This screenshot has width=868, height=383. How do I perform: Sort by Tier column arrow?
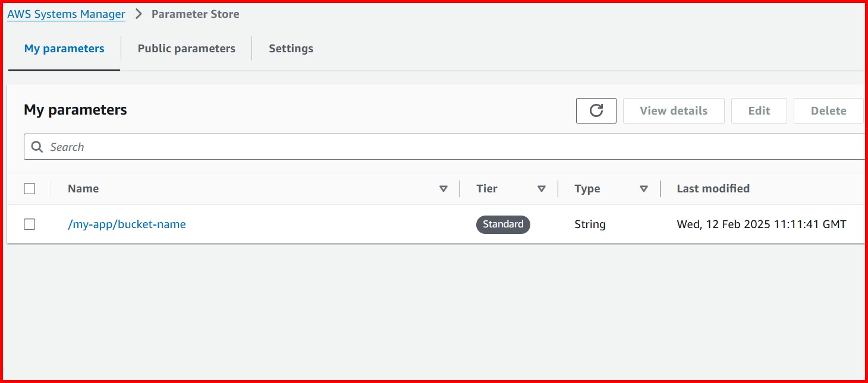tap(541, 189)
